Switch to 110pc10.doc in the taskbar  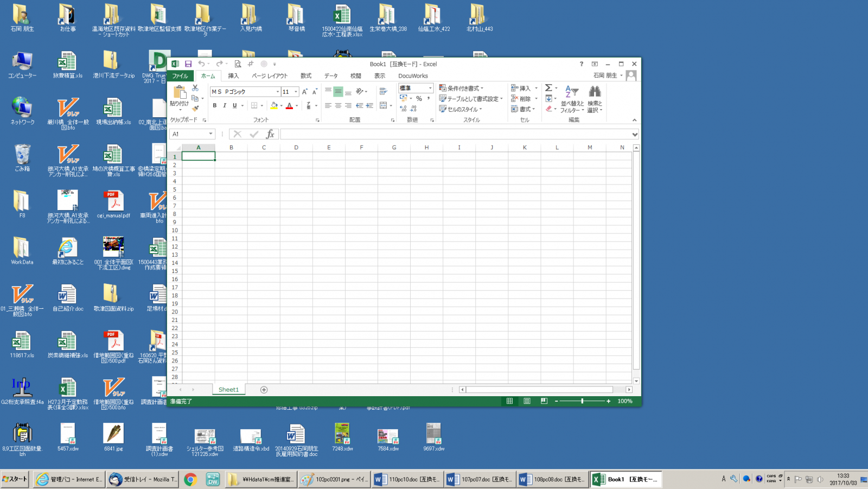pos(407,479)
